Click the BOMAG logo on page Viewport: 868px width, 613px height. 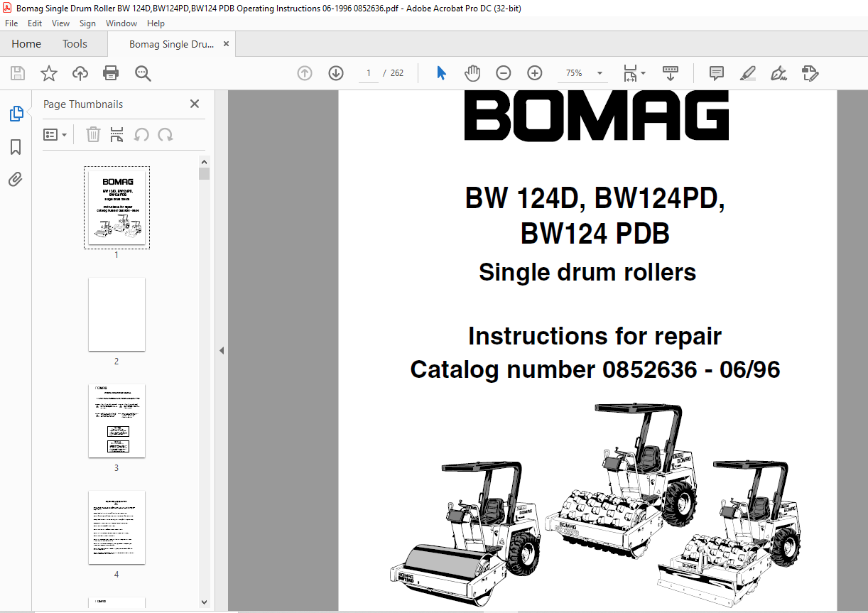pyautogui.click(x=597, y=115)
